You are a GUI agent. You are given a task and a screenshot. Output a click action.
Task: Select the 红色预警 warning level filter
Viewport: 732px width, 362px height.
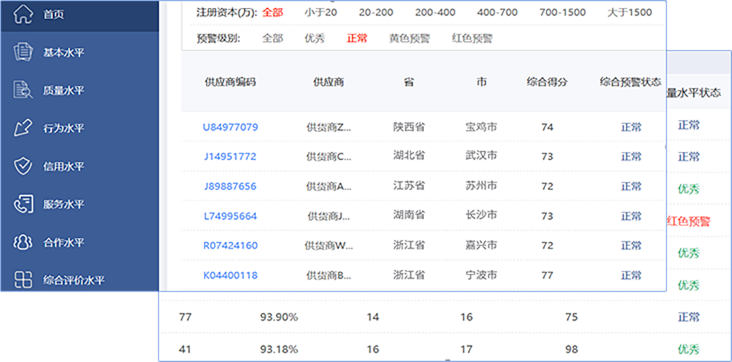472,38
